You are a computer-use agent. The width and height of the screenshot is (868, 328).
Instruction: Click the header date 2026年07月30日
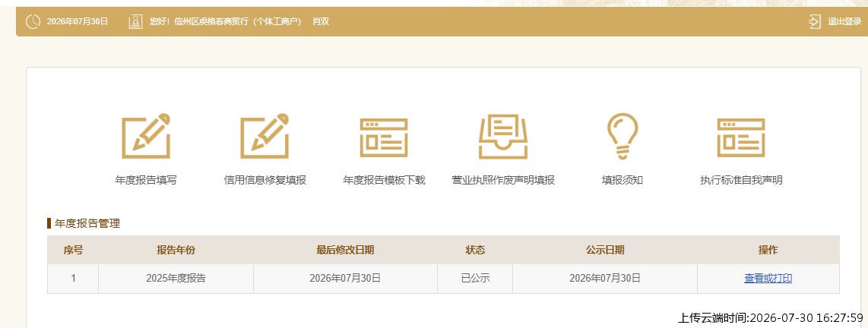(78, 21)
